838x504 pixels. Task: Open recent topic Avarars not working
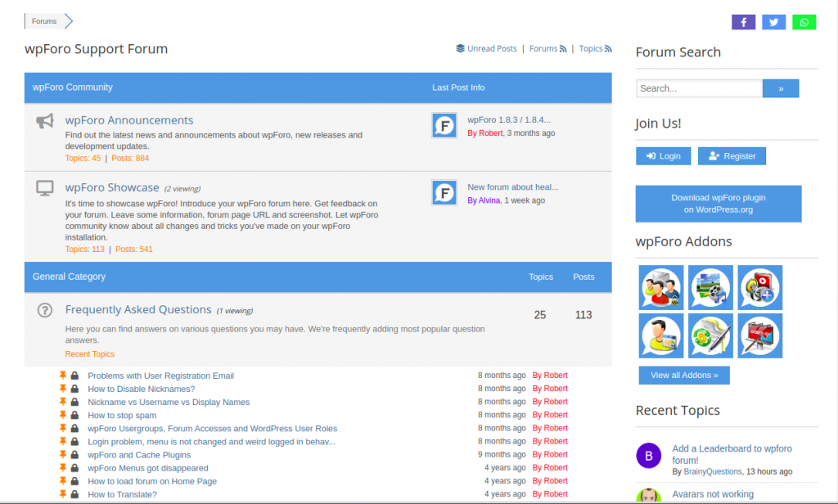pyautogui.click(x=713, y=494)
